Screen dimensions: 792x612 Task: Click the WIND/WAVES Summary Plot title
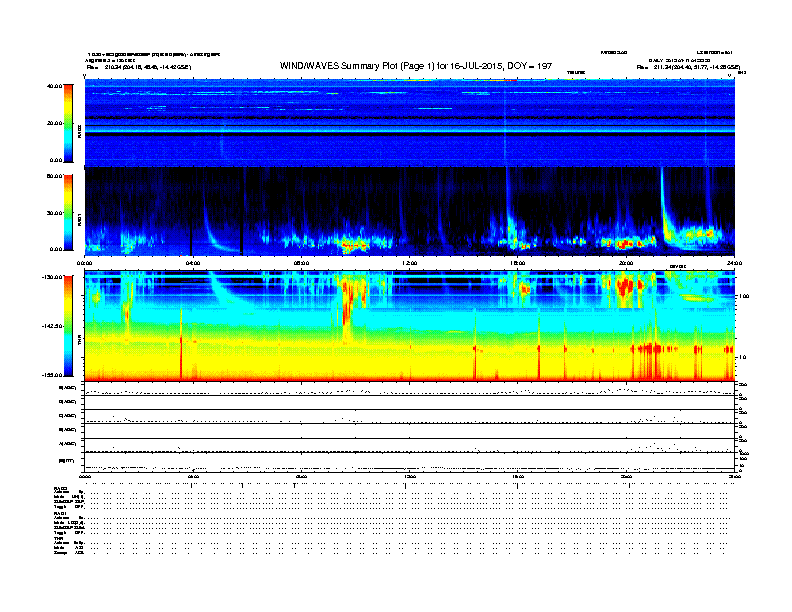[416, 66]
